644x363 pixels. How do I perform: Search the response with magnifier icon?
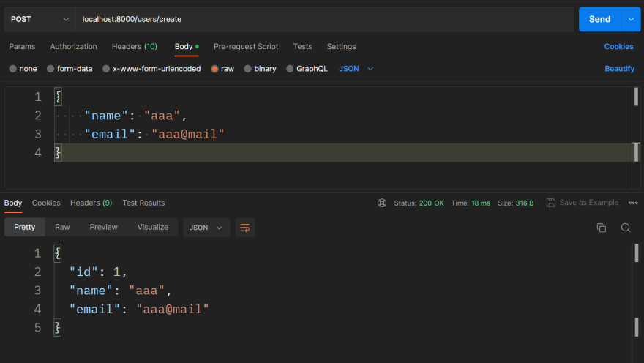click(x=626, y=228)
